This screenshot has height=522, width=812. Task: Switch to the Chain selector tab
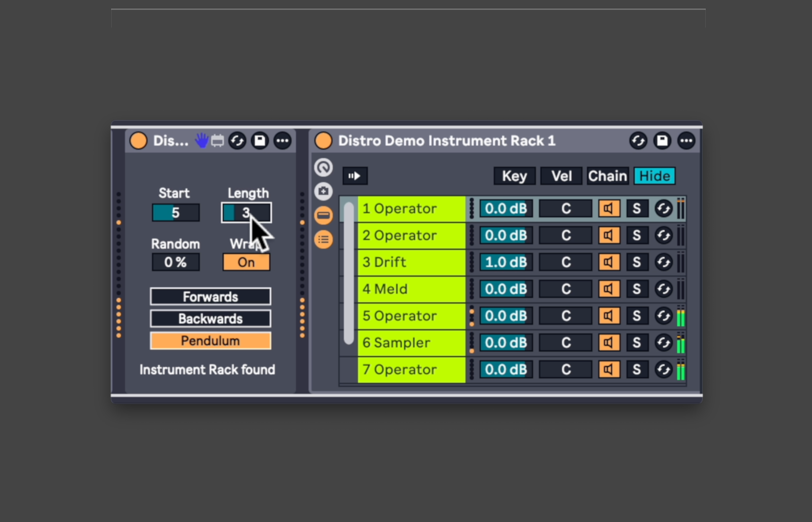[607, 176]
